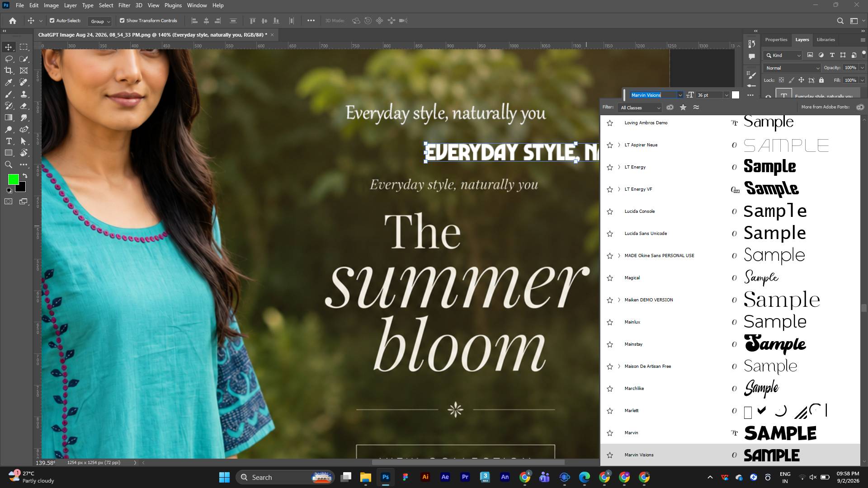Open the Filter menu
This screenshot has height=488, width=868.
point(124,5)
